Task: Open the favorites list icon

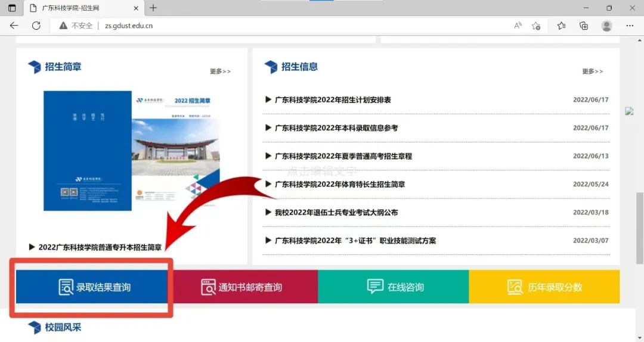Action: (562, 26)
